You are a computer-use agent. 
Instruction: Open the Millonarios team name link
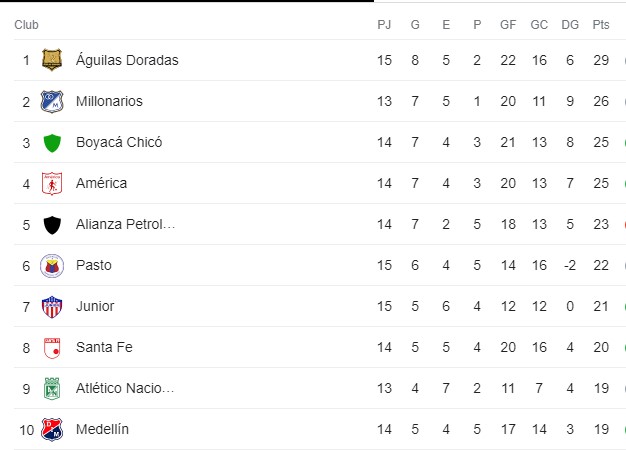point(109,101)
